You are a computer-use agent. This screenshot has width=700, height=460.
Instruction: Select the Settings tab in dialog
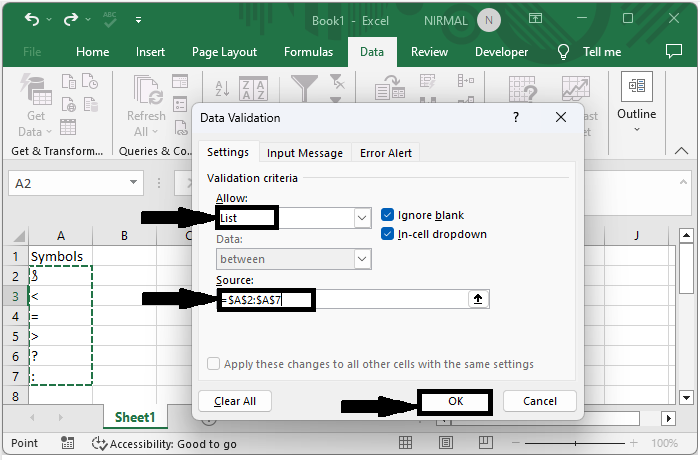(228, 152)
